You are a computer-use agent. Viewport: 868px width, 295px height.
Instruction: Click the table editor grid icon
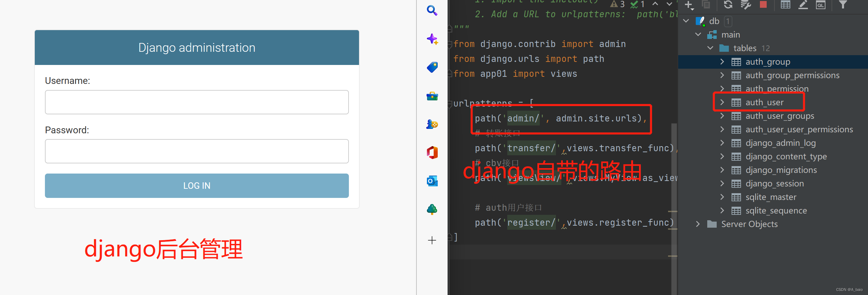[x=786, y=4]
